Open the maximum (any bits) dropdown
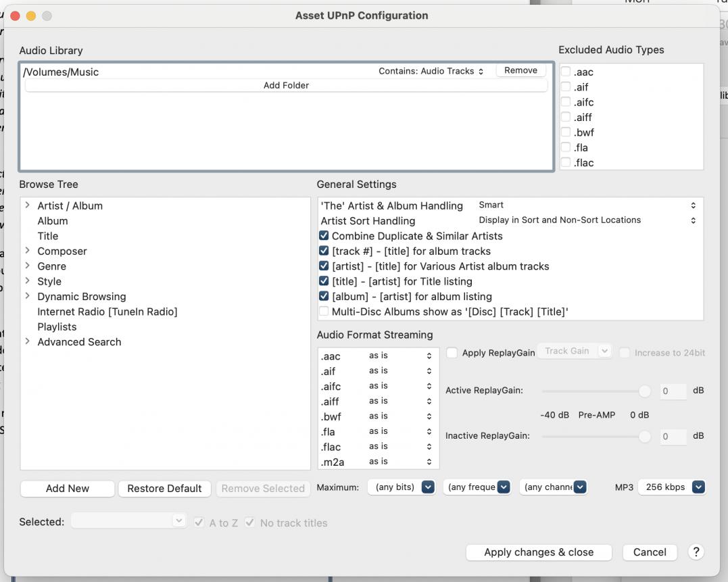 click(x=401, y=487)
